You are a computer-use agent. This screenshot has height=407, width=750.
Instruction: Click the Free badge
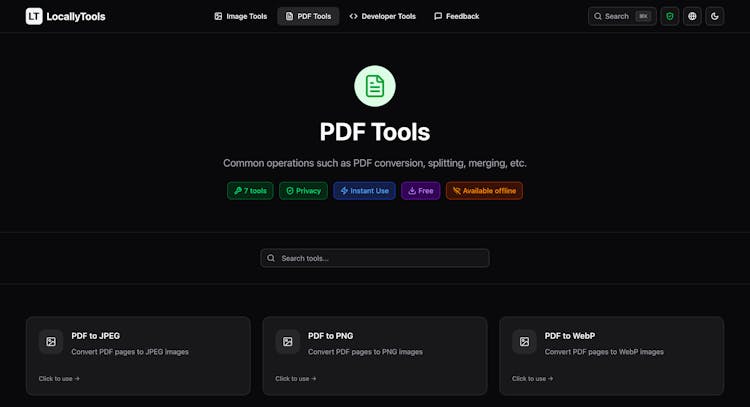420,191
